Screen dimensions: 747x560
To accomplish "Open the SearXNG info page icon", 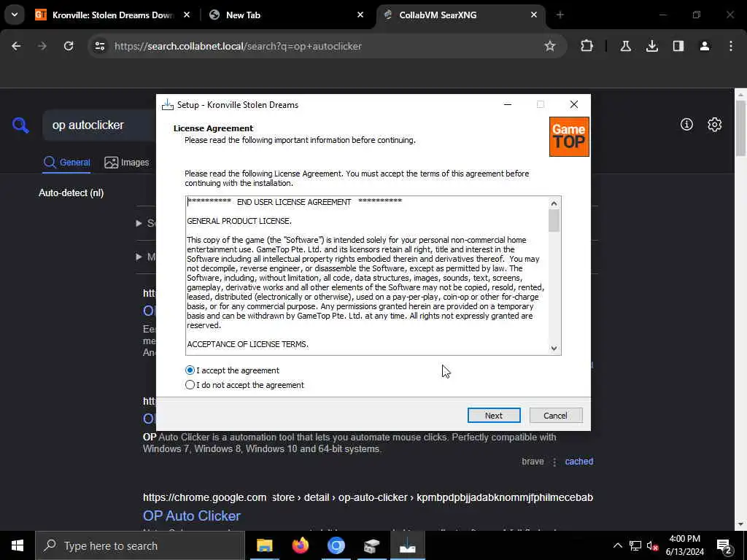I will [686, 125].
